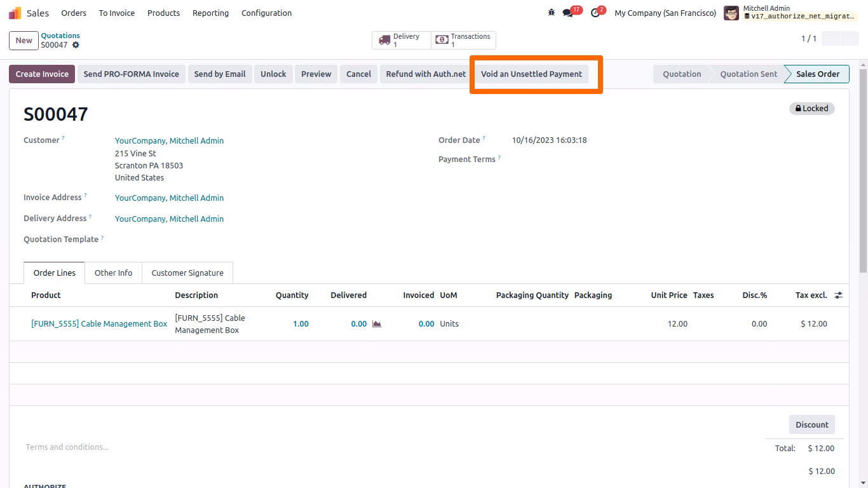Open the column options adjust icon
868x488 pixels.
point(839,295)
